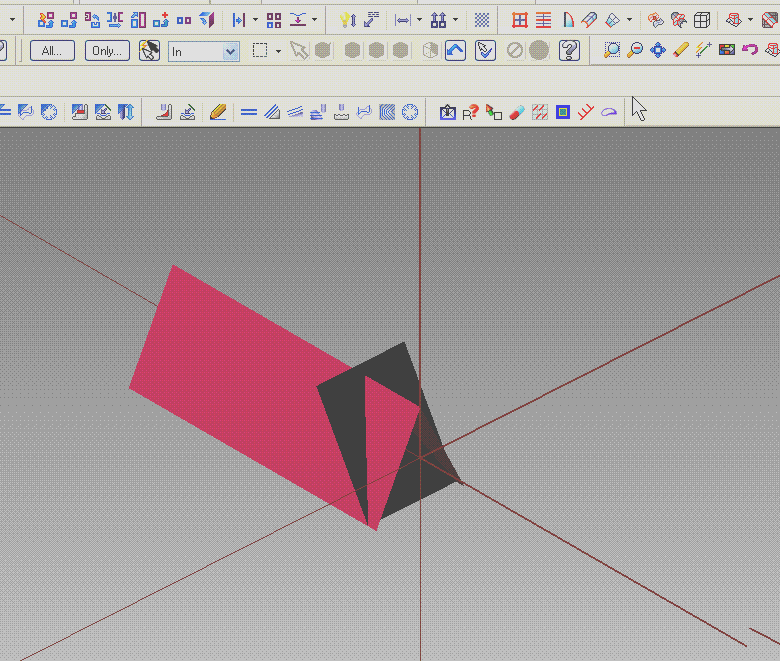Click the "Only..." selection filter button
The image size is (780, 661).
coord(107,51)
